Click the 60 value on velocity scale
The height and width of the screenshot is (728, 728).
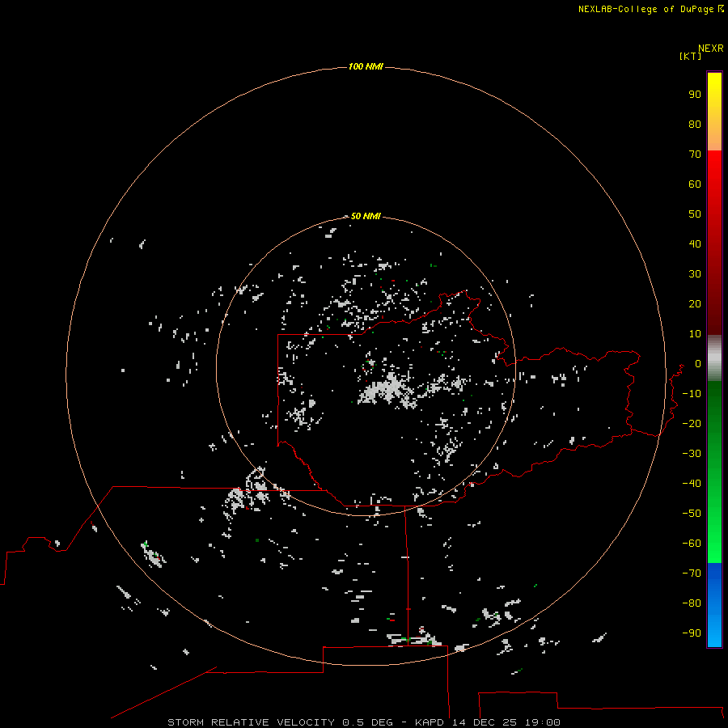[x=695, y=184]
